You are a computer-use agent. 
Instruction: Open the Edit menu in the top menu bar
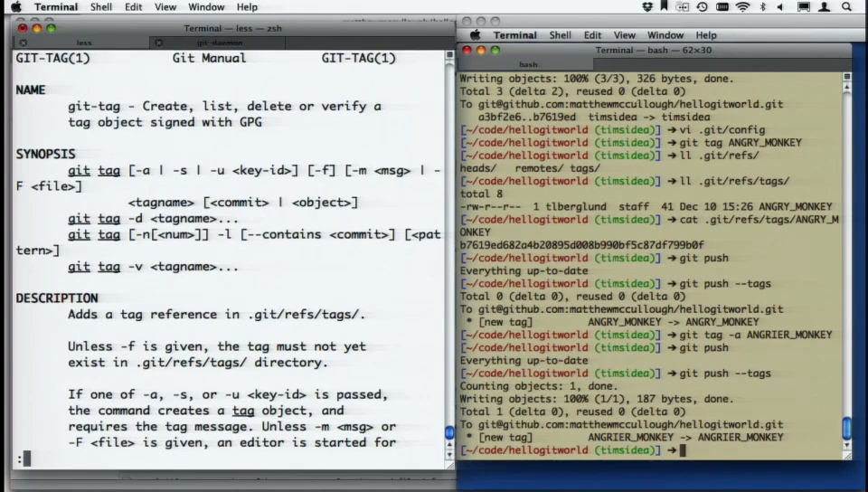click(x=133, y=7)
